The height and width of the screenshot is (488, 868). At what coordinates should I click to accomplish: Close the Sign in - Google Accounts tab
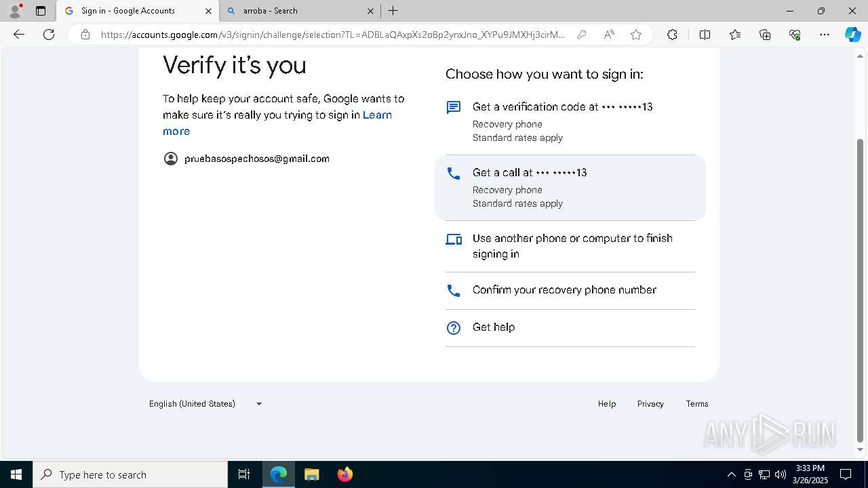tap(208, 11)
